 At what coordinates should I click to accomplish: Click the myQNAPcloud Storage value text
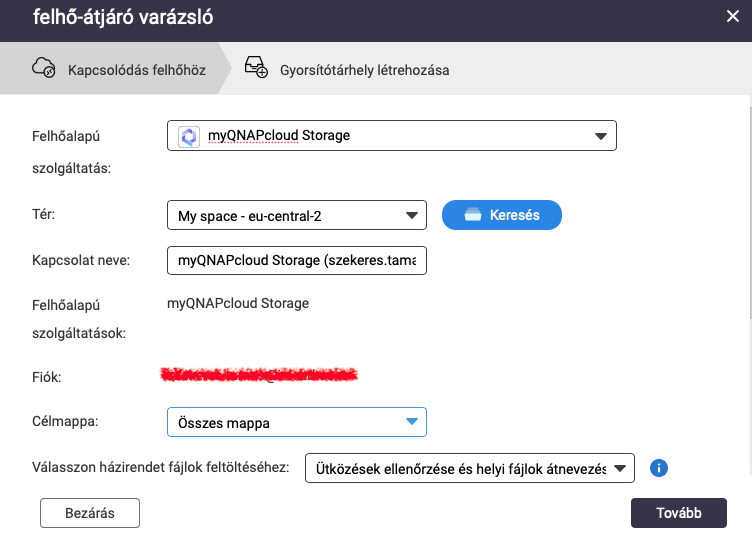tap(238, 303)
